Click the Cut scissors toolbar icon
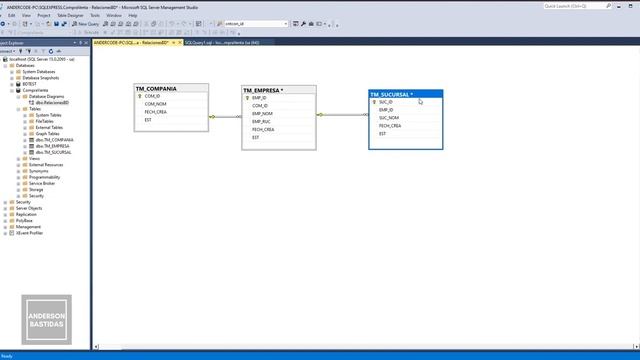This screenshot has width=640, height=360. pyautogui.click(x=146, y=24)
